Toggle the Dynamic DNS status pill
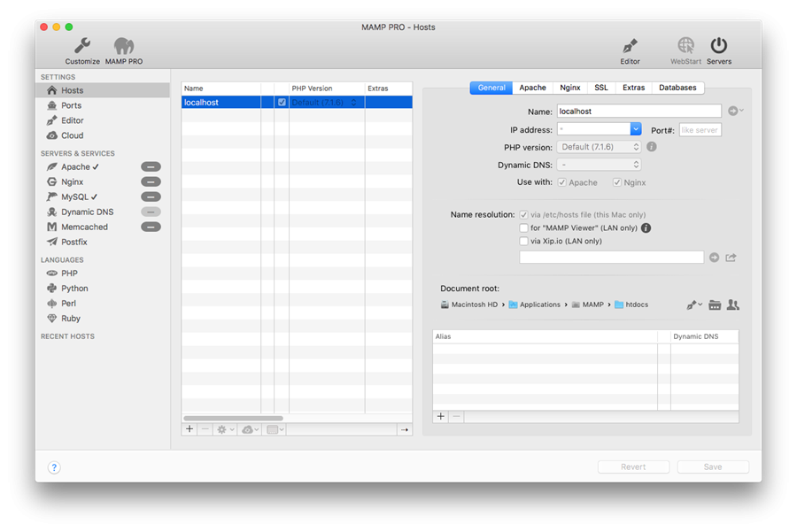Image resolution: width=797 pixels, height=532 pixels. (x=151, y=212)
